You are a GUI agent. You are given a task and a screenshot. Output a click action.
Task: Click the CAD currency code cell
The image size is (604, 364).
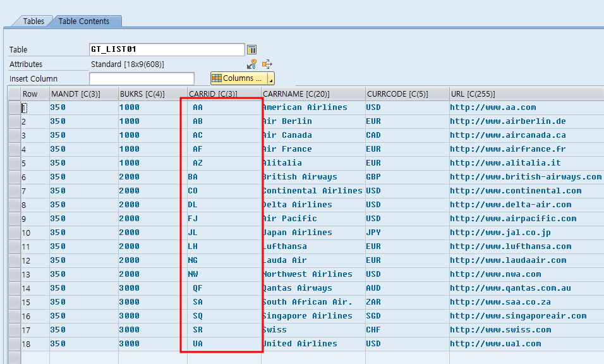click(x=407, y=135)
